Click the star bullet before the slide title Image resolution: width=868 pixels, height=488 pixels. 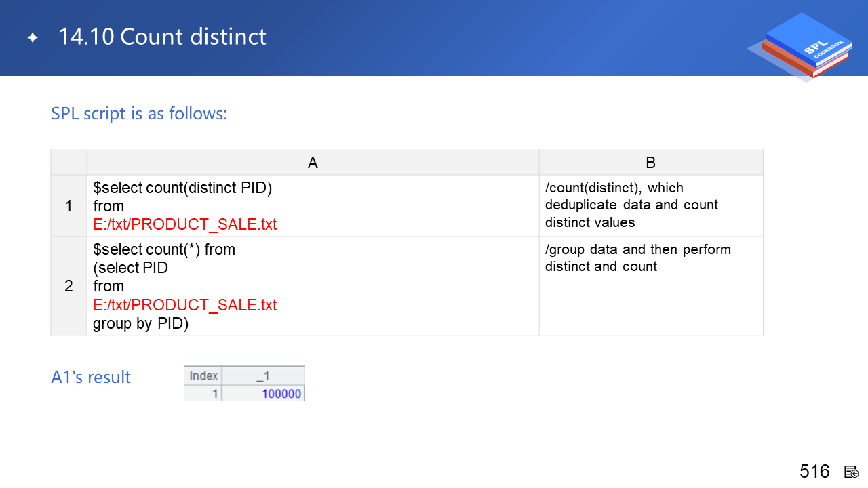point(33,38)
